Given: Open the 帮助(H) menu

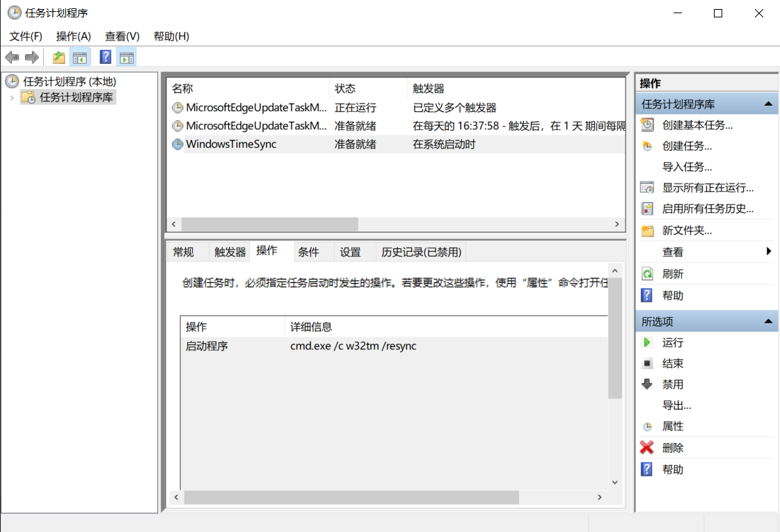Looking at the screenshot, I should (x=172, y=36).
